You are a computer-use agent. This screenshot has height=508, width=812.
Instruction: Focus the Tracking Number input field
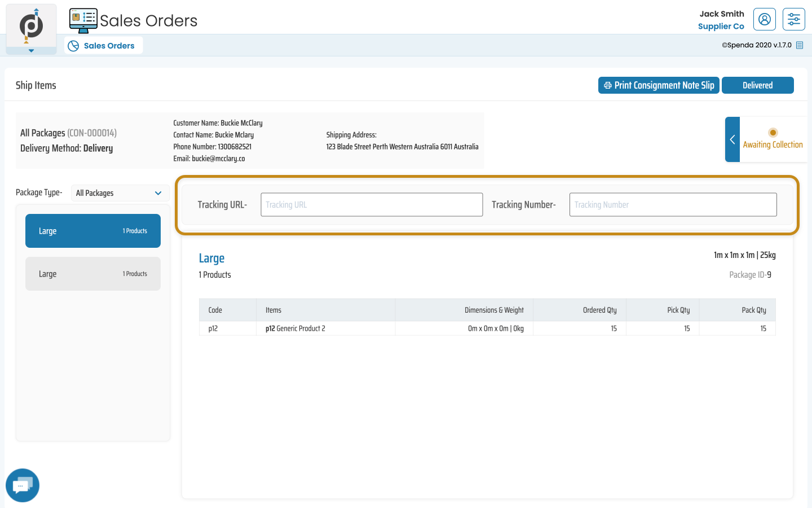click(673, 205)
